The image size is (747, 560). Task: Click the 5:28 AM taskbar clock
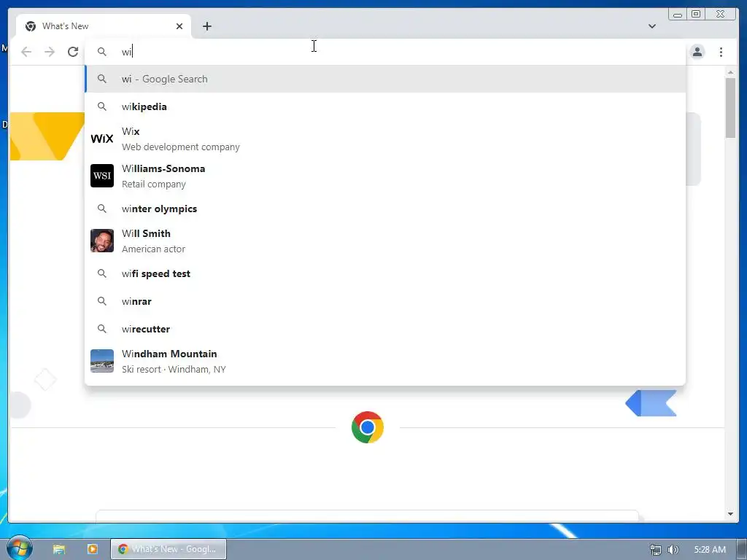pyautogui.click(x=710, y=550)
